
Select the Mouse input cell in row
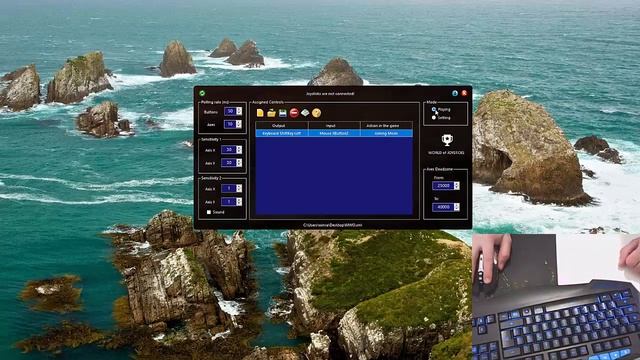(x=334, y=133)
